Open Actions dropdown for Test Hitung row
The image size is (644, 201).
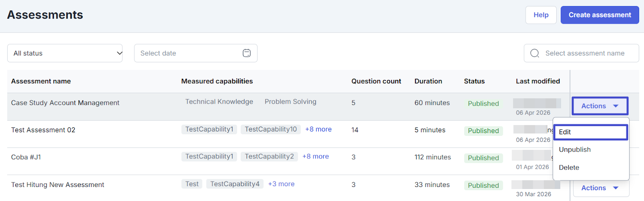tap(600, 188)
